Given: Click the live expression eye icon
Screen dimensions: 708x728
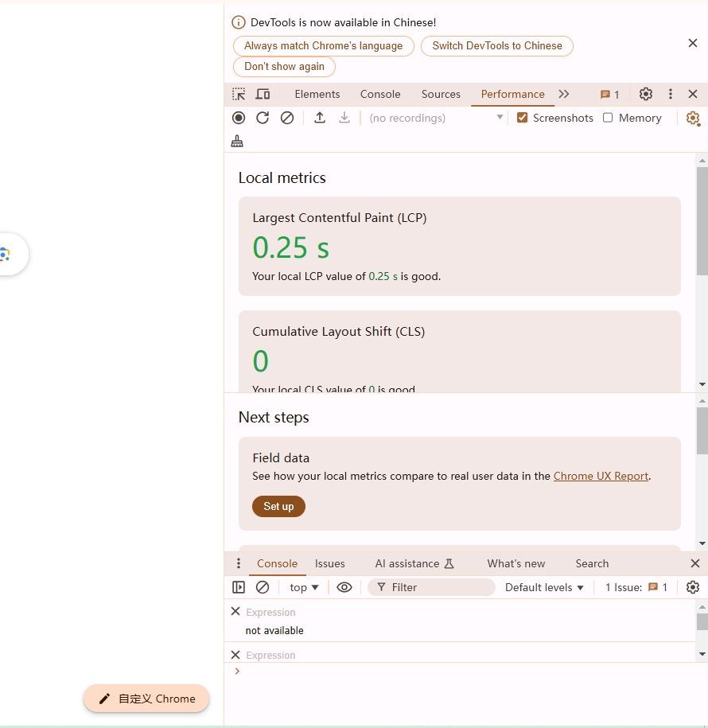Looking at the screenshot, I should click(x=344, y=587).
